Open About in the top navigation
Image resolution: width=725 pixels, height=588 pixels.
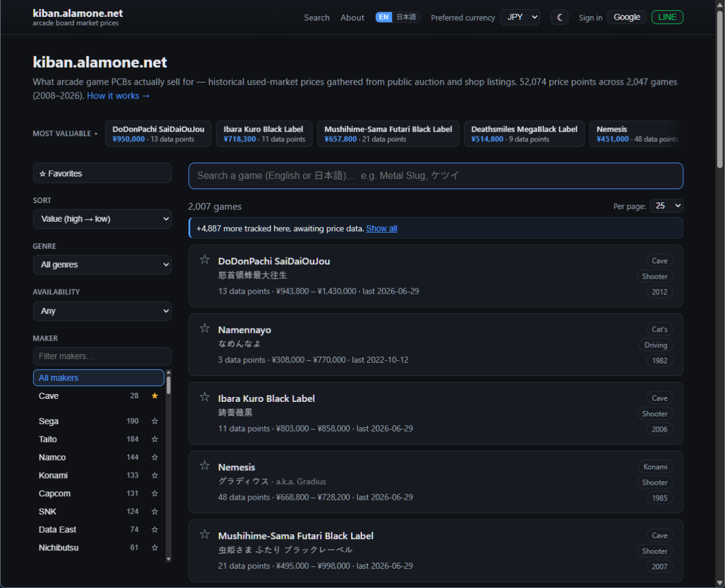352,18
